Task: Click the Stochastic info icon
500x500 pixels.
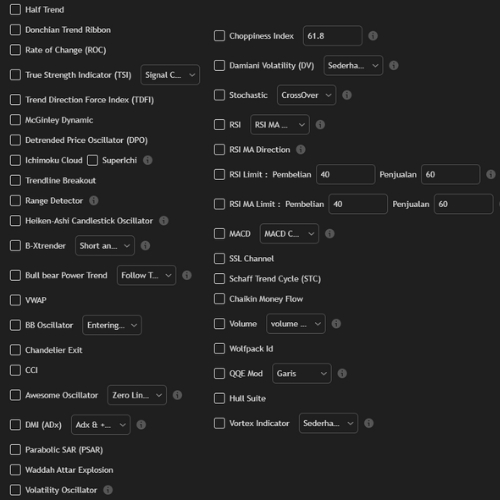Action: (x=347, y=95)
